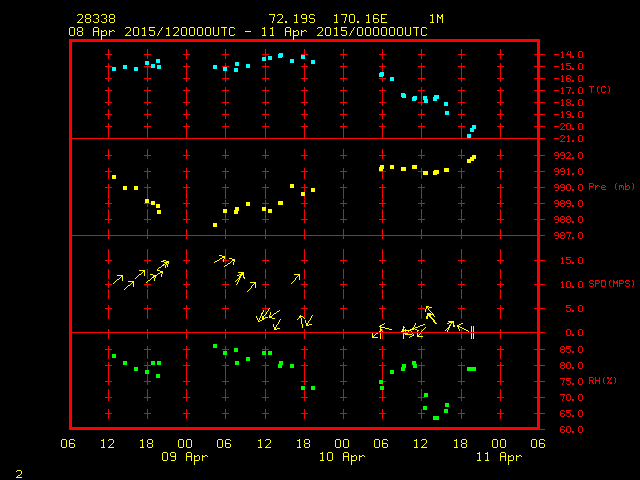Click the 09 Apr date label

pos(184,457)
